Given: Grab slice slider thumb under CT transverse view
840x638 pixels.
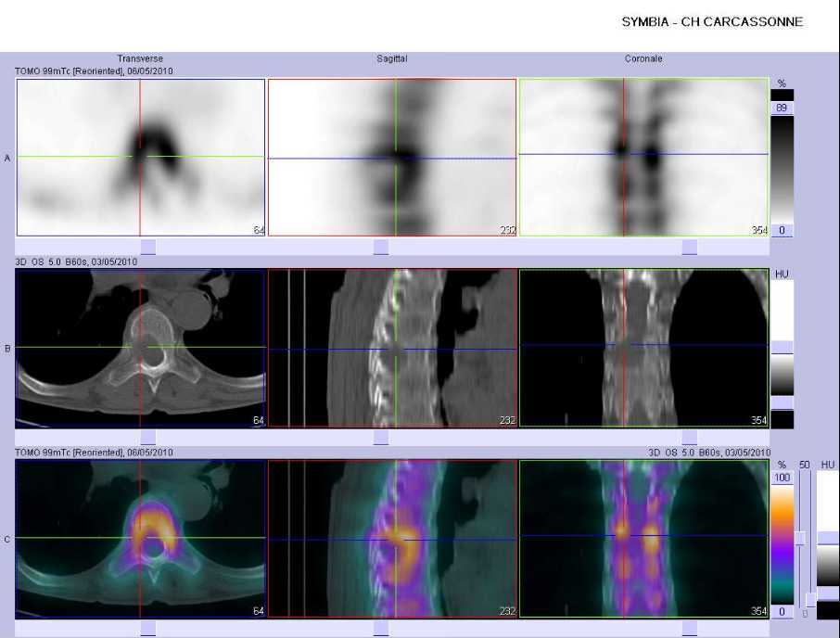Looking at the screenshot, I should pyautogui.click(x=147, y=438).
